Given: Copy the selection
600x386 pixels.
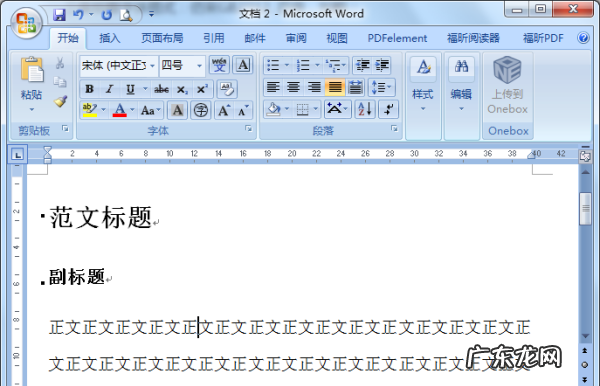Looking at the screenshot, I should [x=60, y=81].
